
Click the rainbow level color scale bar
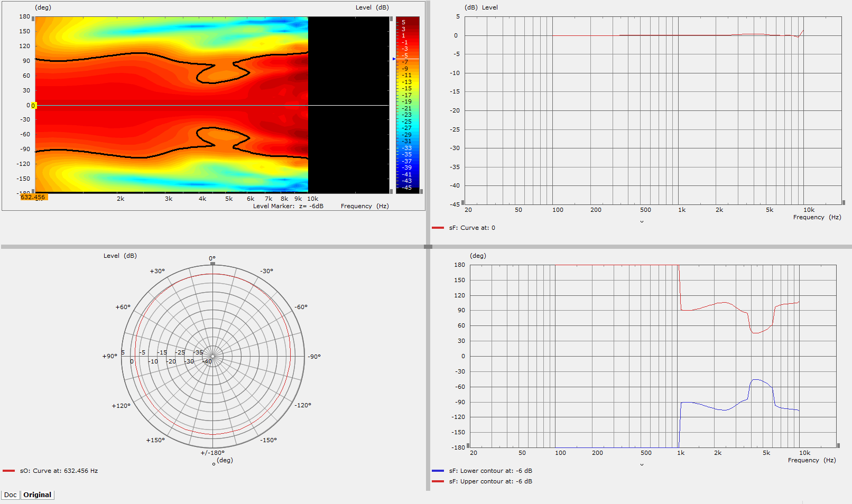click(408, 104)
